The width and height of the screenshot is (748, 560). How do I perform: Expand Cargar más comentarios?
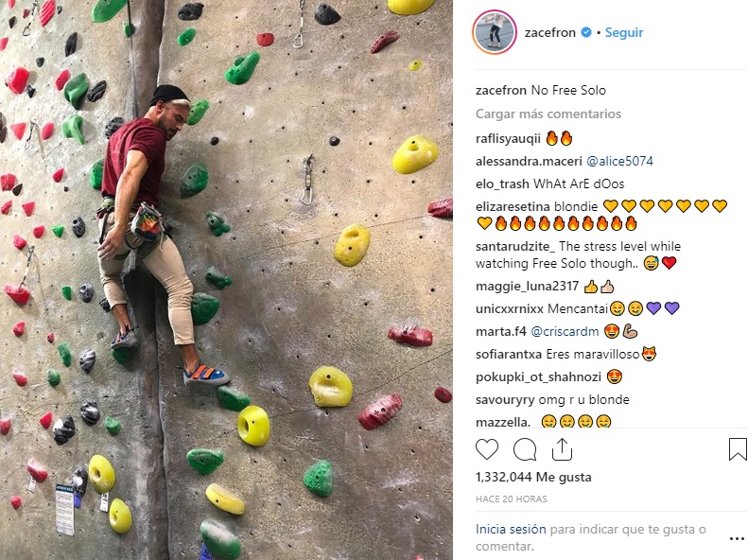548,114
